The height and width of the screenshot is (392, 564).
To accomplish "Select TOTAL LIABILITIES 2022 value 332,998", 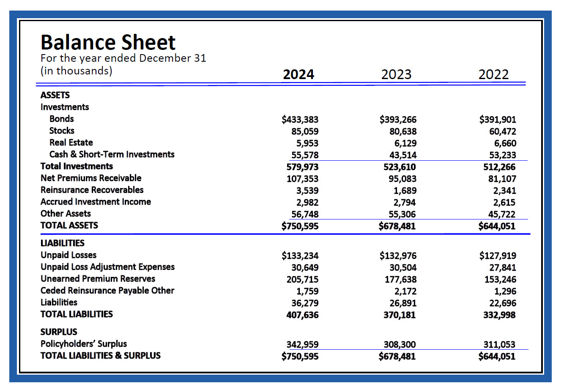I will 499,315.
